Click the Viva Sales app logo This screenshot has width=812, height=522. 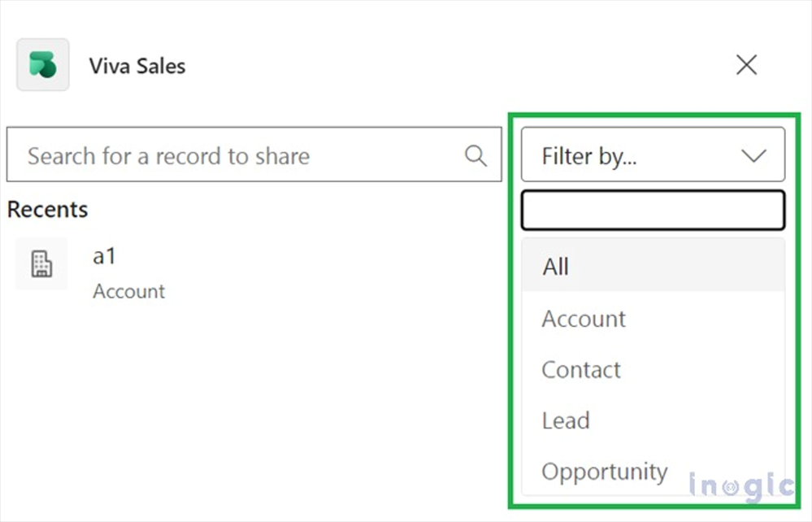point(43,65)
